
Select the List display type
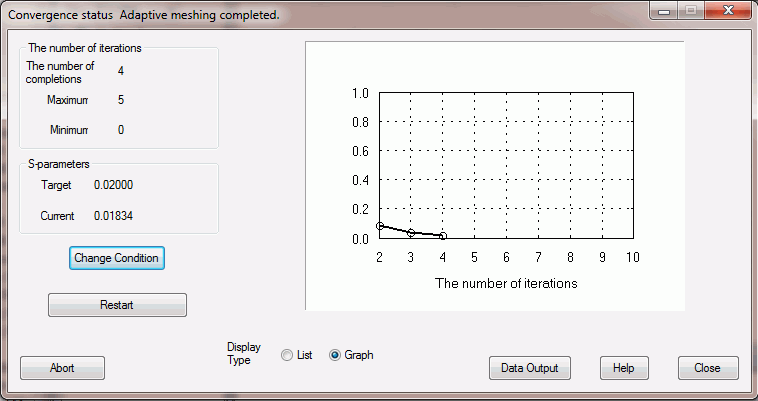(288, 355)
